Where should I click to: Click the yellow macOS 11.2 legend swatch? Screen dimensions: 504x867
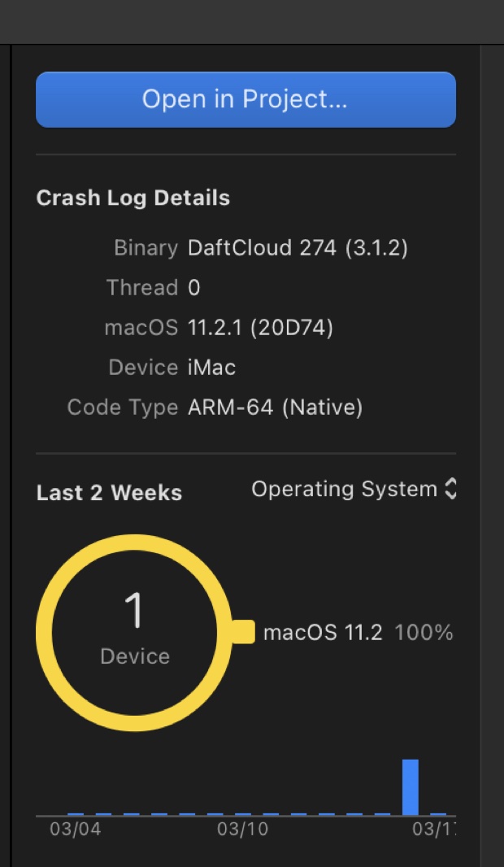point(243,632)
